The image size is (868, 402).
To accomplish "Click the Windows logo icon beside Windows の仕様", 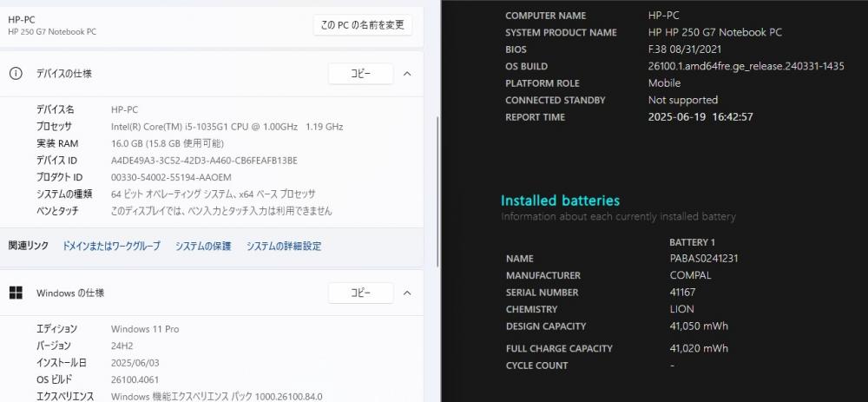I will 16,293.
